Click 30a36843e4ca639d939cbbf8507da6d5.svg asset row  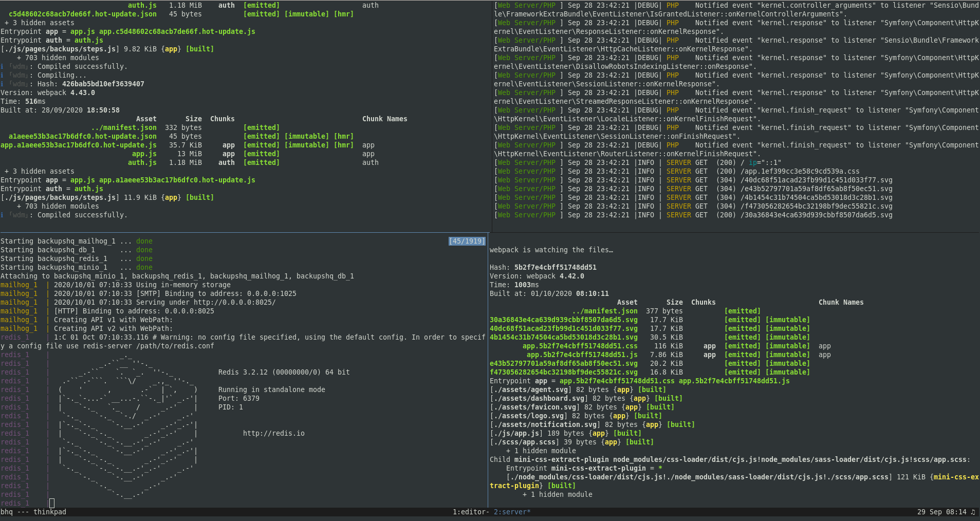pyautogui.click(x=650, y=320)
